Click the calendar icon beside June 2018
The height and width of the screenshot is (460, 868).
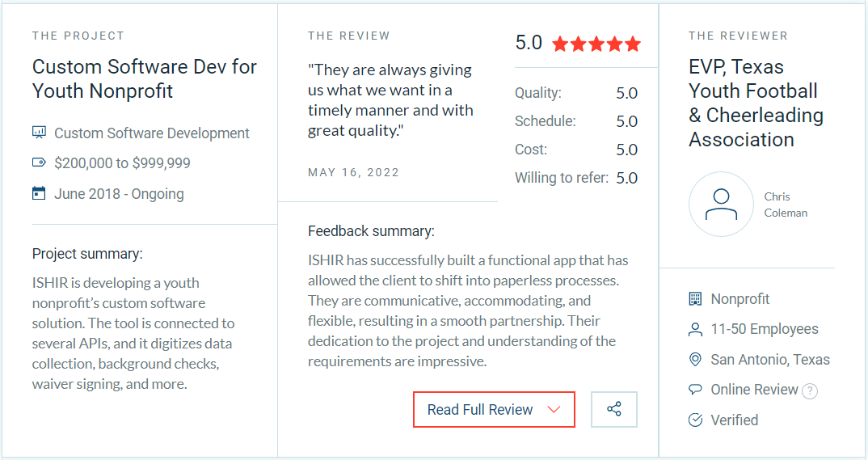(39, 193)
